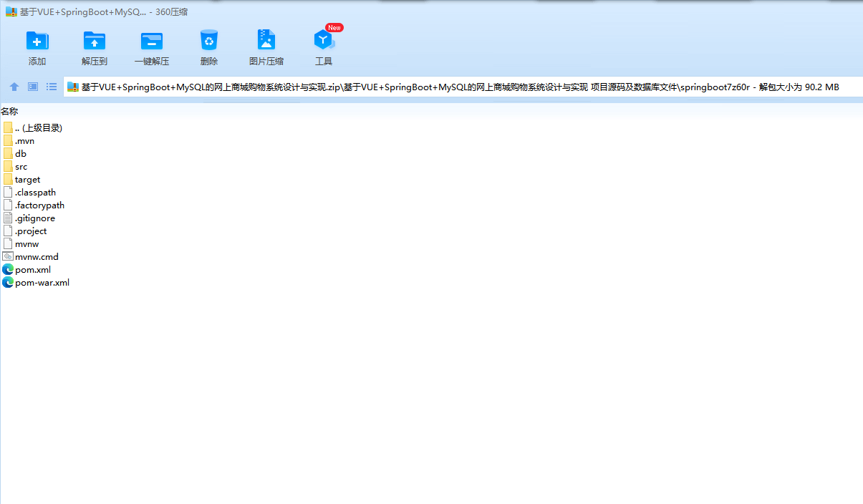The height and width of the screenshot is (504, 863).
Task: Select the .gitignore file
Action: point(29,218)
